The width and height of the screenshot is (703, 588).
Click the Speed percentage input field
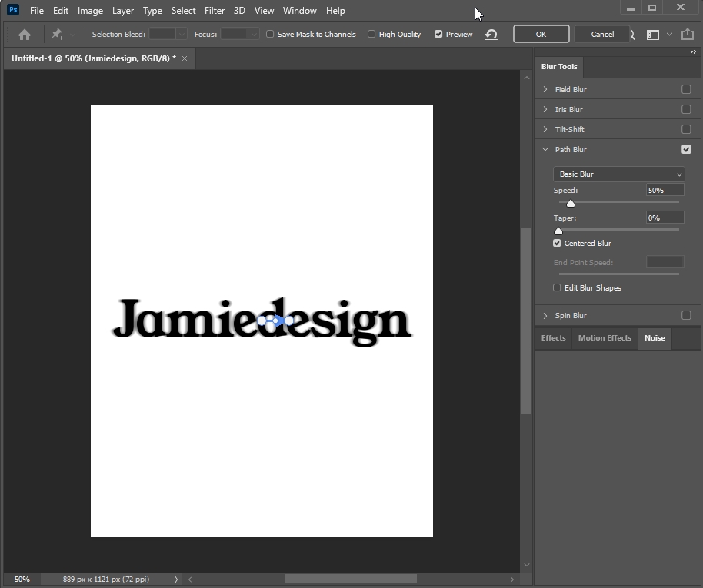pyautogui.click(x=665, y=190)
